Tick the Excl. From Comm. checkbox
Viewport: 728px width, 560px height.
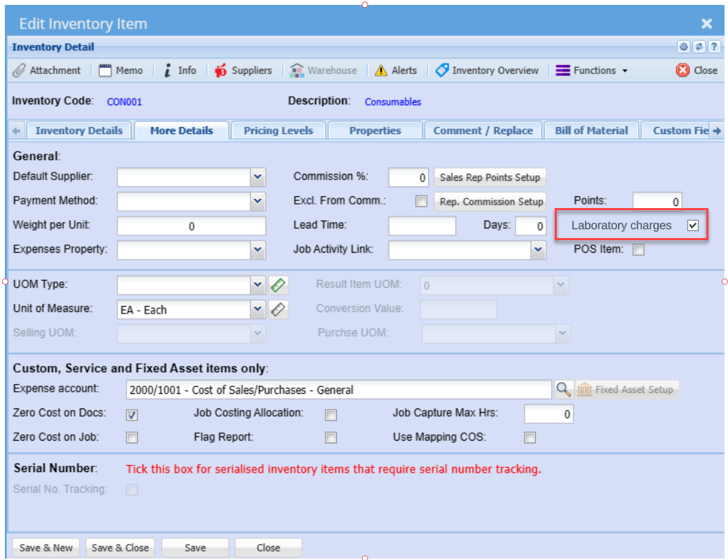click(421, 202)
